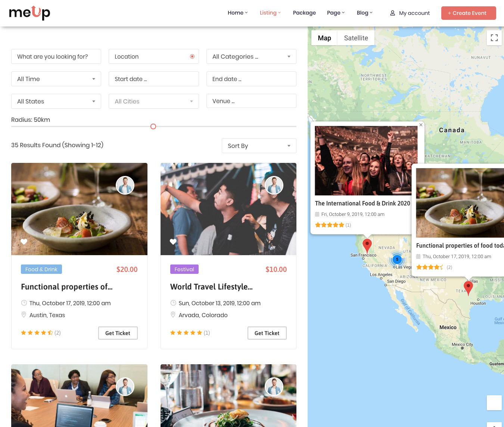Viewport: 504px width, 427px height.
Task: Click the meUp logo
Action: tap(29, 13)
